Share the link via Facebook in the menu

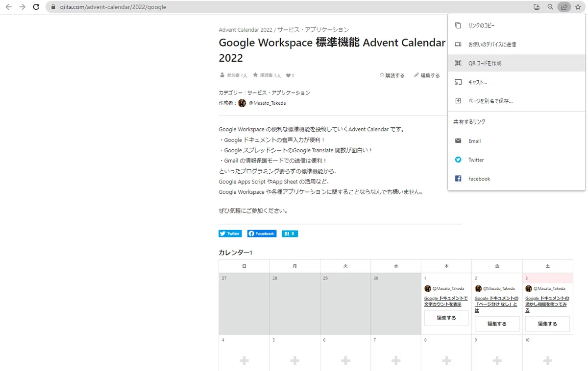tap(516, 179)
